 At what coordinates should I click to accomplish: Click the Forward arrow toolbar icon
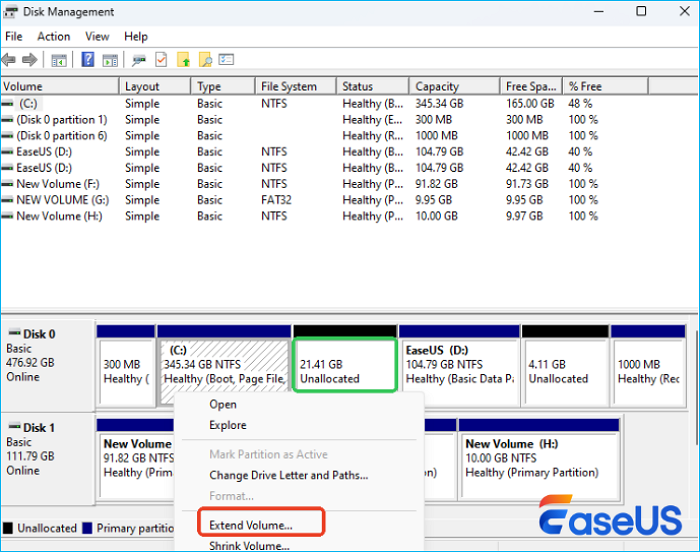[x=29, y=60]
